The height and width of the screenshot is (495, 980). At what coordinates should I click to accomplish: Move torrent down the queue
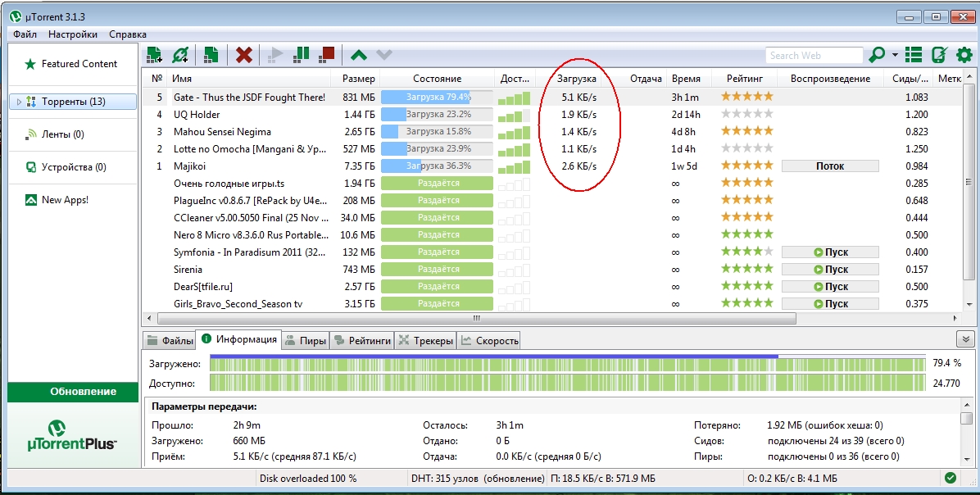pos(384,55)
